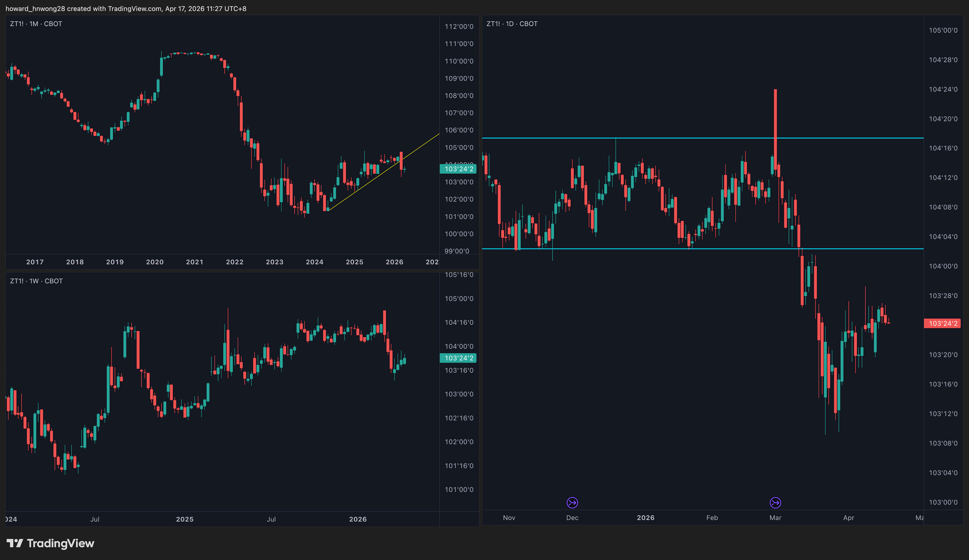Click the 103'08'0 label on the daily price axis
The image size is (969, 560).
point(943,443)
